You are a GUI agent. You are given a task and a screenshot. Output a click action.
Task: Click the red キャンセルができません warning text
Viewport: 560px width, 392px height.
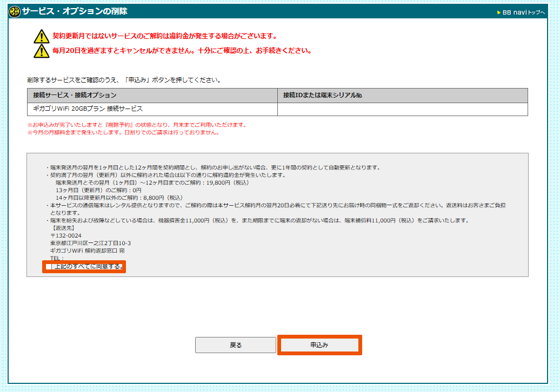182,51
